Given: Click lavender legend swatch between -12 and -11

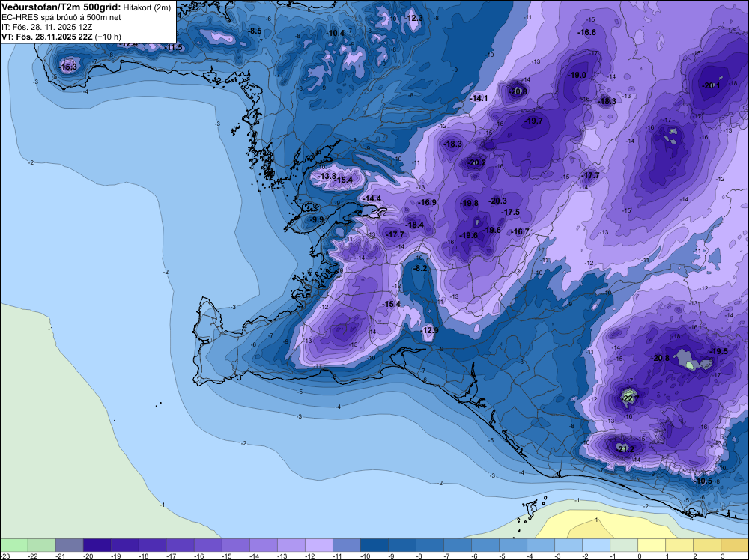Looking at the screenshot, I should coord(319,545).
